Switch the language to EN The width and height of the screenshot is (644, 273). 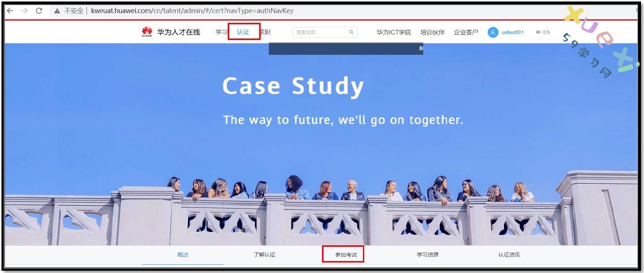point(547,32)
